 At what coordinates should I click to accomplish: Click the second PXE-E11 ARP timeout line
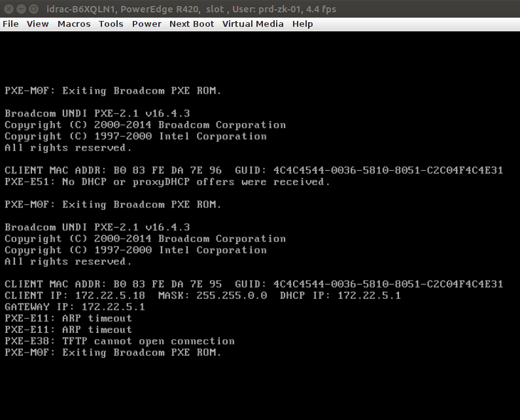tap(68, 330)
